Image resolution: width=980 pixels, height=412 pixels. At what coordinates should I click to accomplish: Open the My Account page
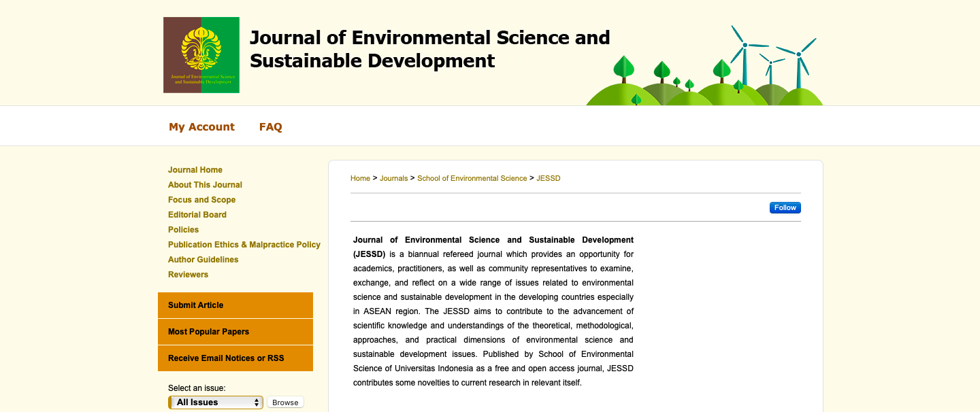tap(201, 126)
